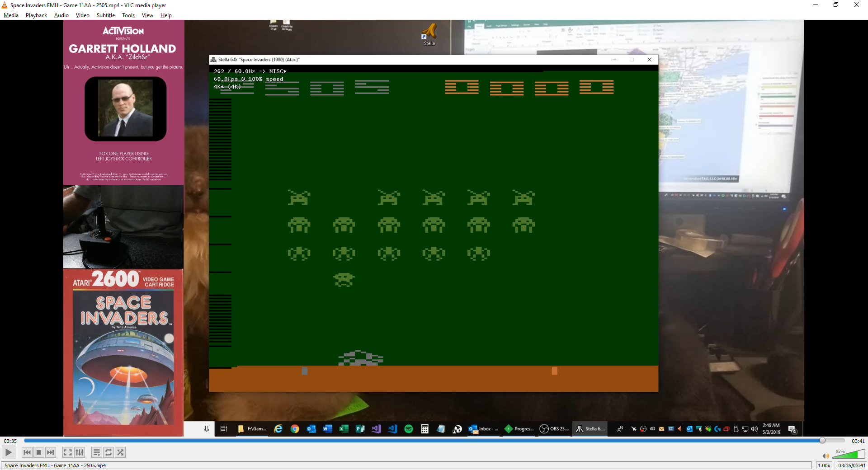Click the status bar file name text

point(55,465)
